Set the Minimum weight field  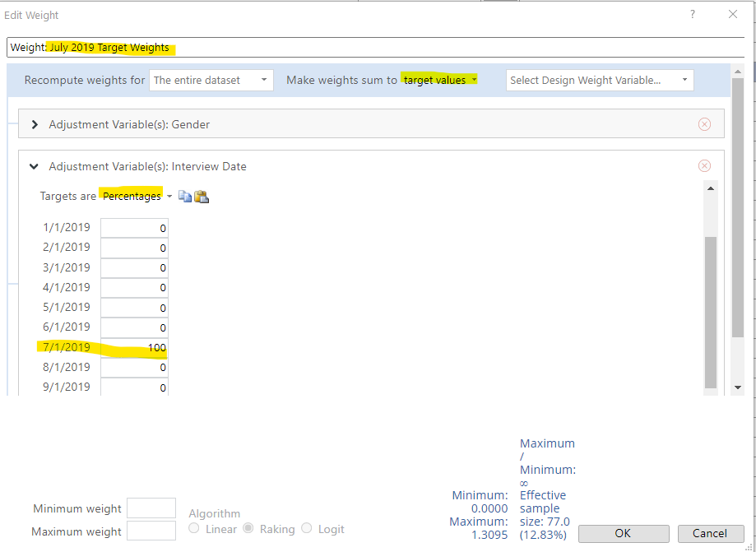[151, 508]
